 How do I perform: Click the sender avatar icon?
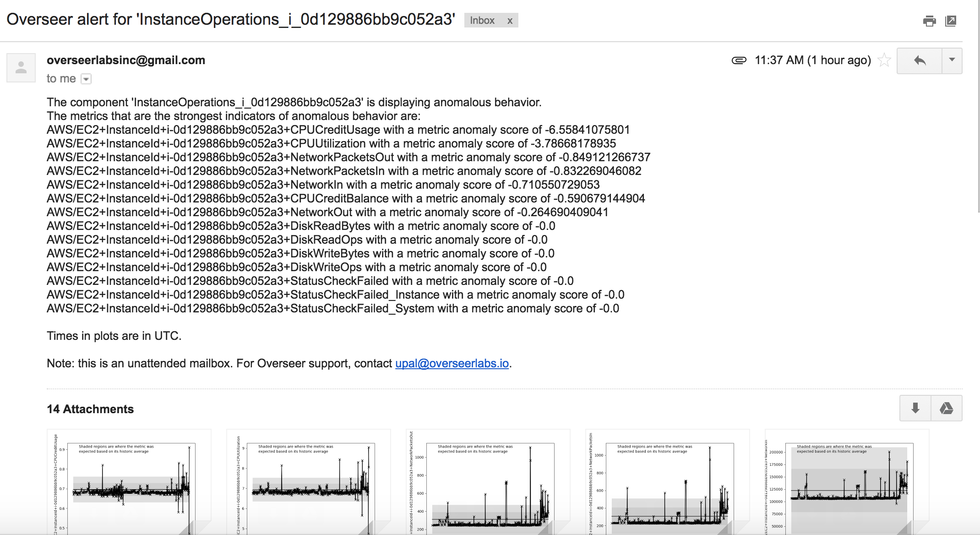21,68
